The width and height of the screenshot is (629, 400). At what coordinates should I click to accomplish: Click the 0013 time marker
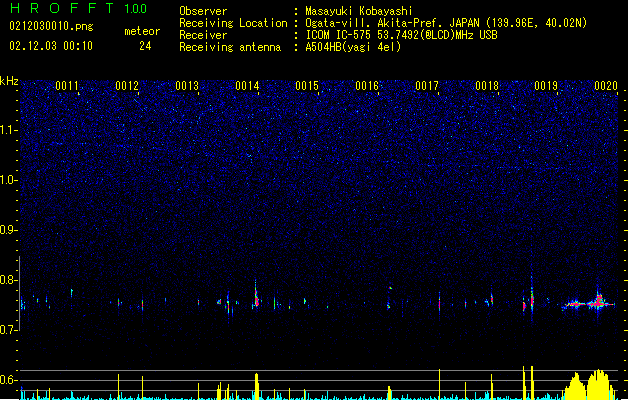[187, 86]
